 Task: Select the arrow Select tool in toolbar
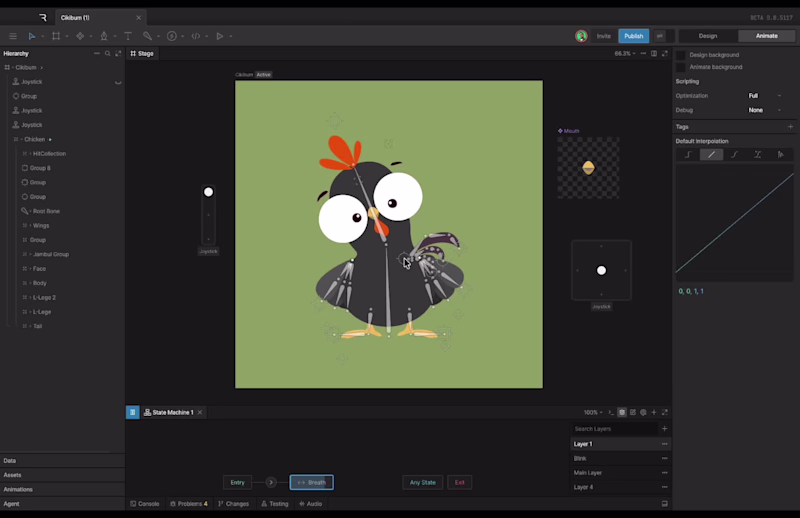[x=32, y=36]
